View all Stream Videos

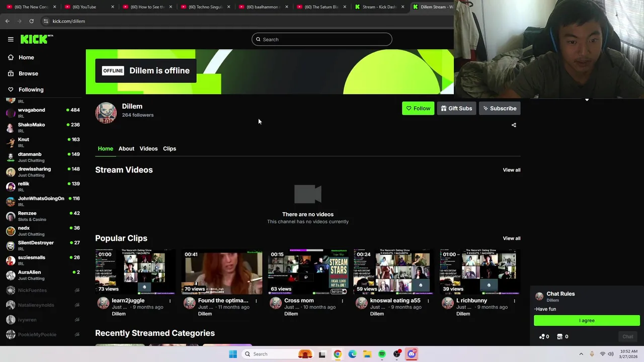pyautogui.click(x=512, y=170)
